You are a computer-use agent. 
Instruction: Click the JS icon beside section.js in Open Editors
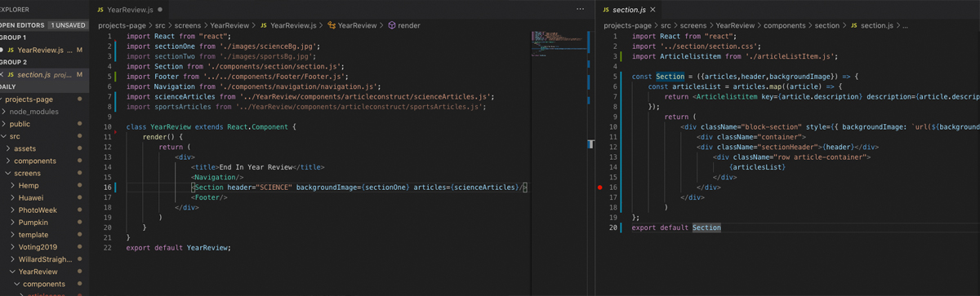point(11,74)
